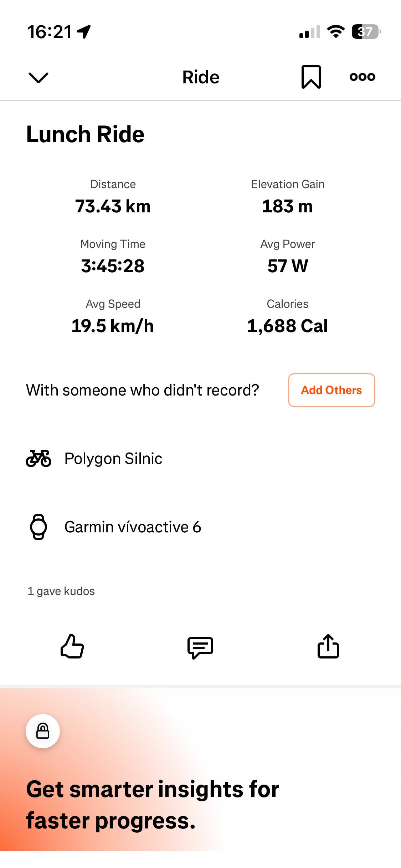
Task: Tap the lock icon on insights banner
Action: [x=43, y=731]
